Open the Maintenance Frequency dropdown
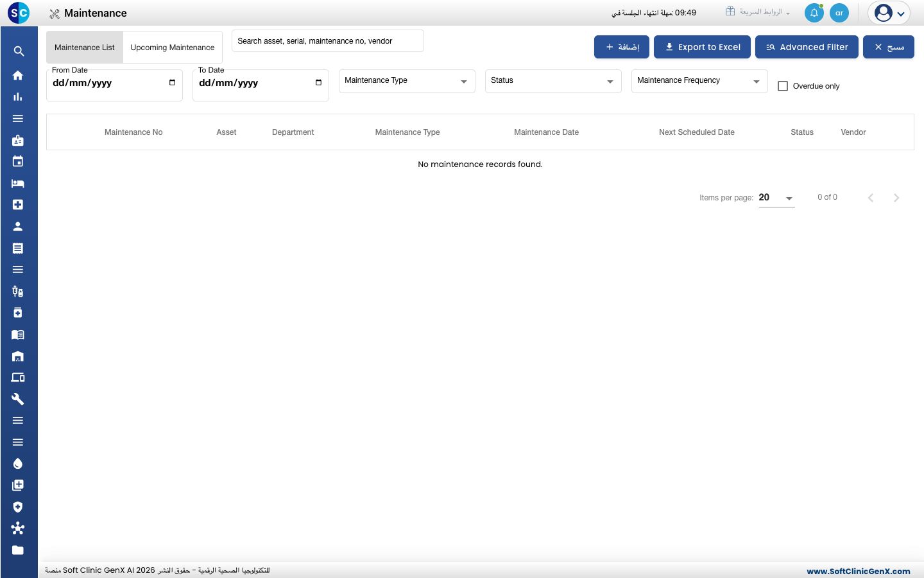This screenshot has height=578, width=924. coord(699,81)
